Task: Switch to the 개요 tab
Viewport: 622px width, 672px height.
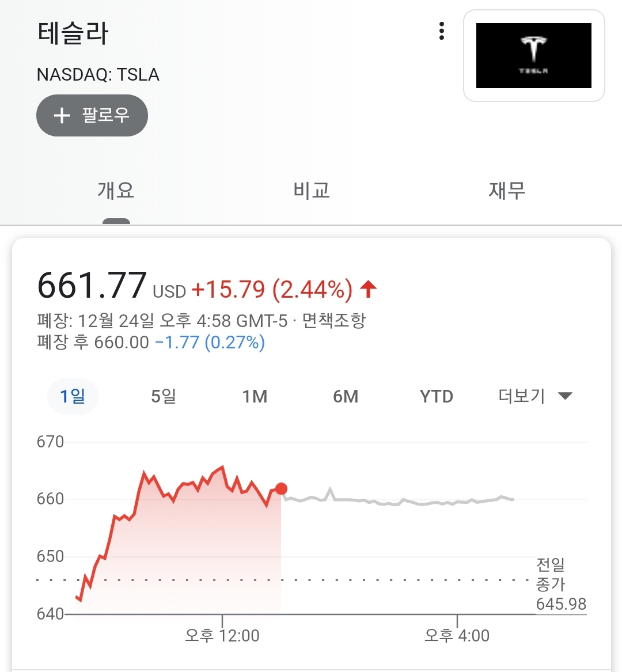Action: pyautogui.click(x=116, y=190)
